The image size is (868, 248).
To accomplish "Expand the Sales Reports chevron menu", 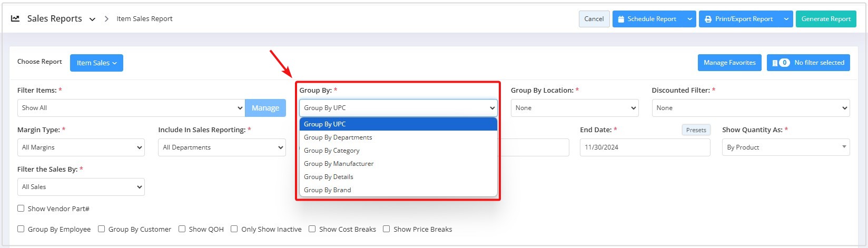I will click(92, 19).
